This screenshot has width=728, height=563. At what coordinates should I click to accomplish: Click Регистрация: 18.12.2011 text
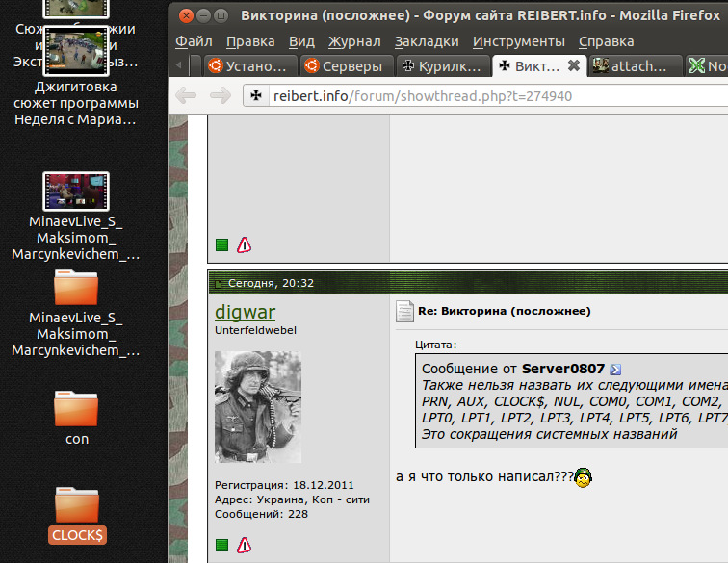284,485
